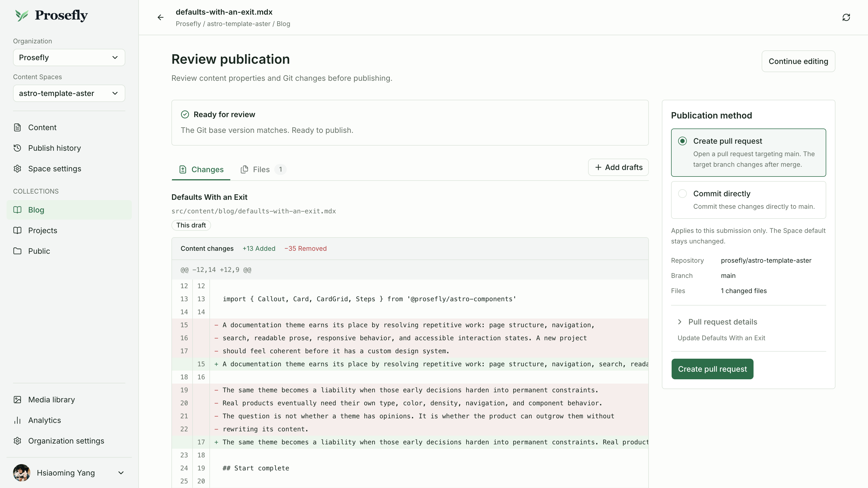Click the Add drafts button
This screenshot has height=488, width=868.
pos(618,167)
